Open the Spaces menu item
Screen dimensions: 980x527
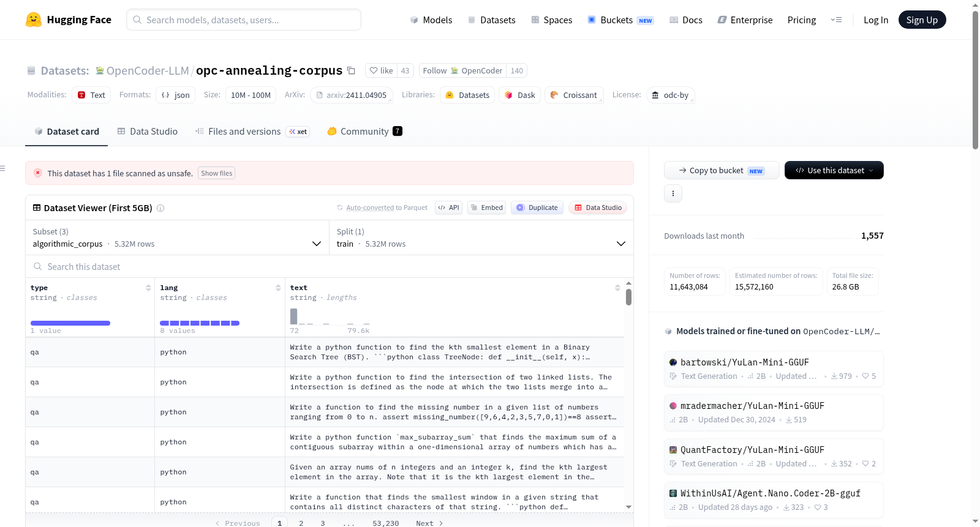click(x=551, y=20)
